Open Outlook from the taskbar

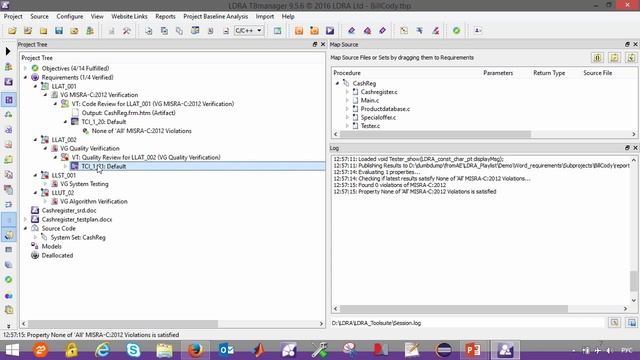tap(226, 350)
